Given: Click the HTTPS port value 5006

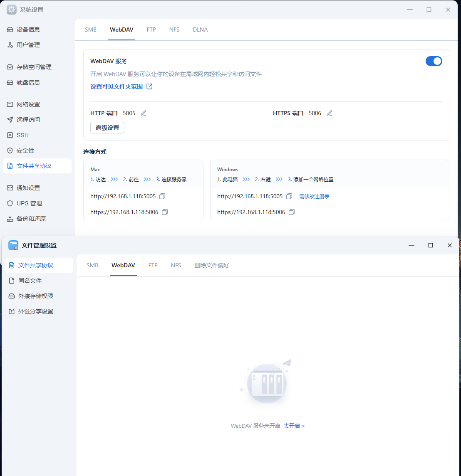Looking at the screenshot, I should 315,113.
